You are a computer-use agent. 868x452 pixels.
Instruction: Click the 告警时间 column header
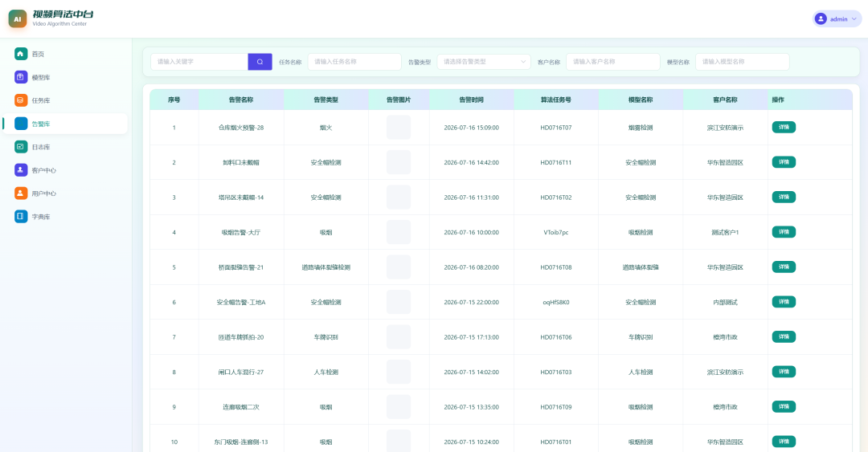(x=471, y=100)
